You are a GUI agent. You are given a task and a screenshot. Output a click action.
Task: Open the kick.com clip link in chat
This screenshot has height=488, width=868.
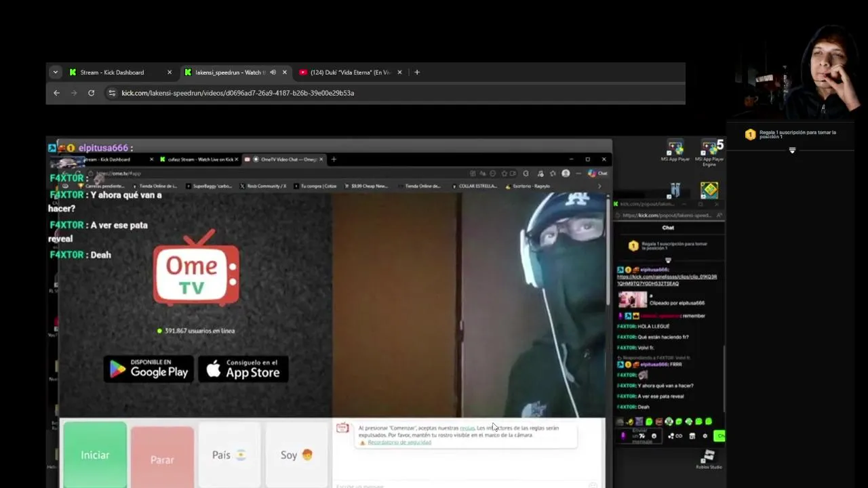[x=667, y=280]
